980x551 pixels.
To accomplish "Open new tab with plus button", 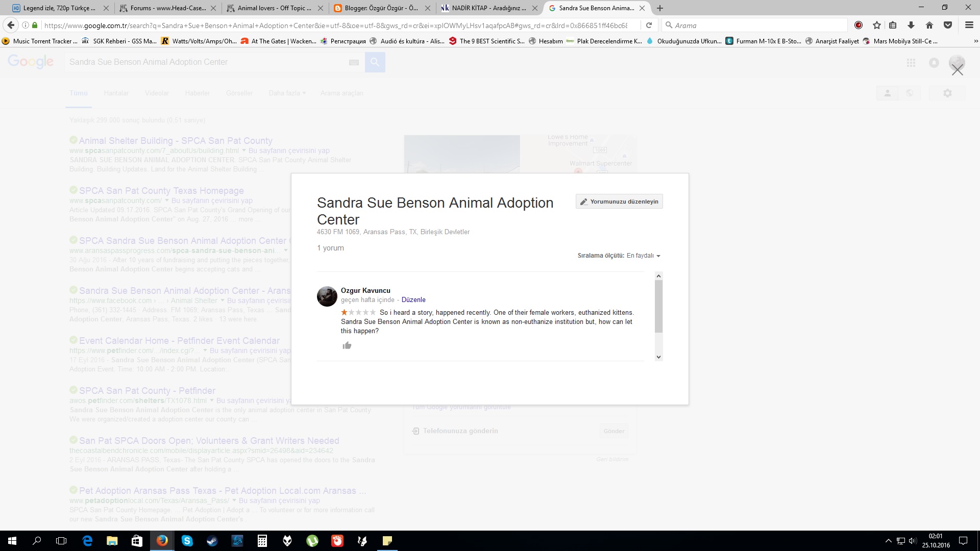I will (660, 8).
